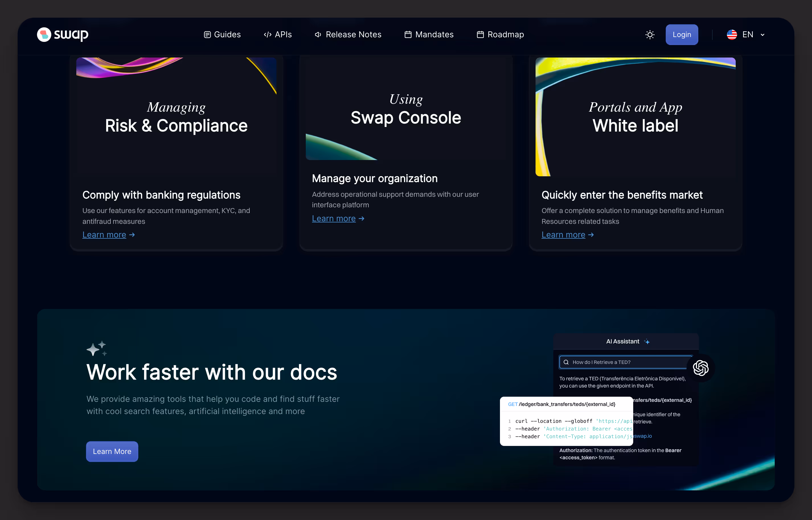Image resolution: width=812 pixels, height=520 pixels.
Task: Click 'Quickly enter the benefits market' heading
Action: click(622, 195)
